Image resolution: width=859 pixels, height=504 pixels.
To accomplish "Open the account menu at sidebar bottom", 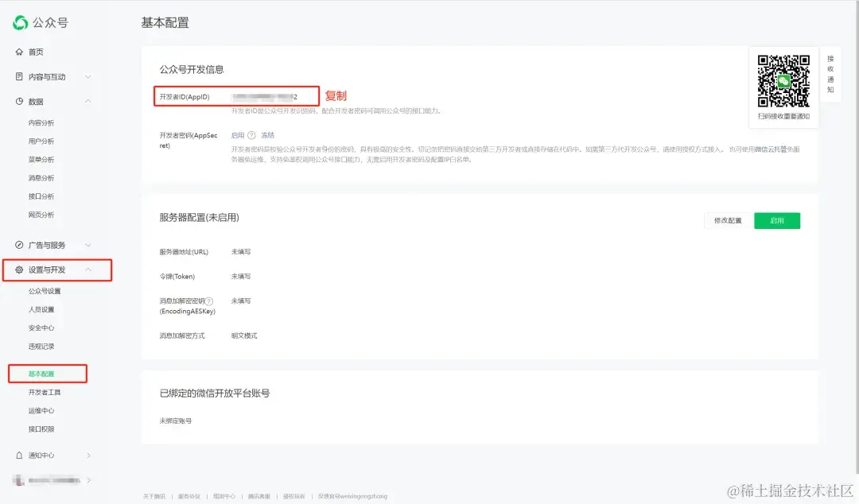I will pos(48,480).
